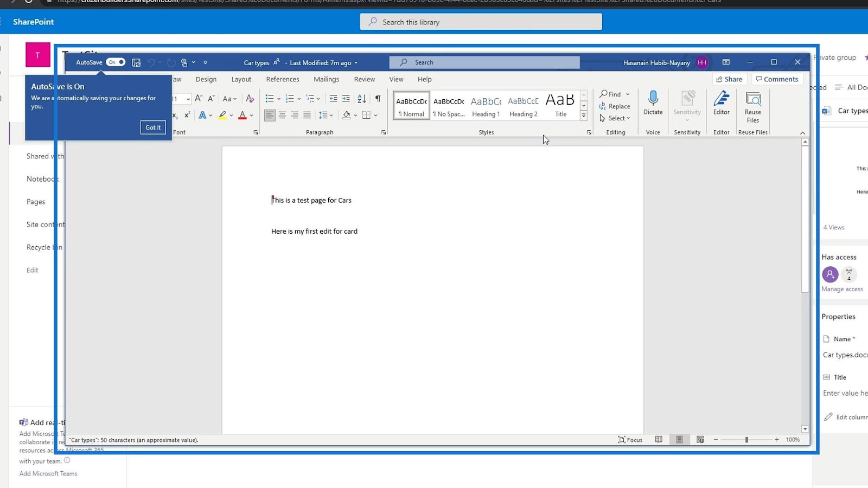The height and width of the screenshot is (488, 868).
Task: Toggle show paragraph marks (¶)
Action: pyautogui.click(x=378, y=99)
